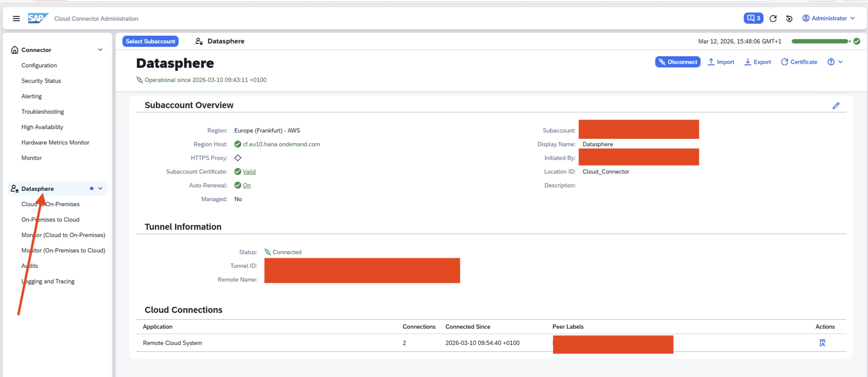Click the pencil edit icon for Subaccount Overview
The width and height of the screenshot is (868, 377).
click(x=836, y=106)
